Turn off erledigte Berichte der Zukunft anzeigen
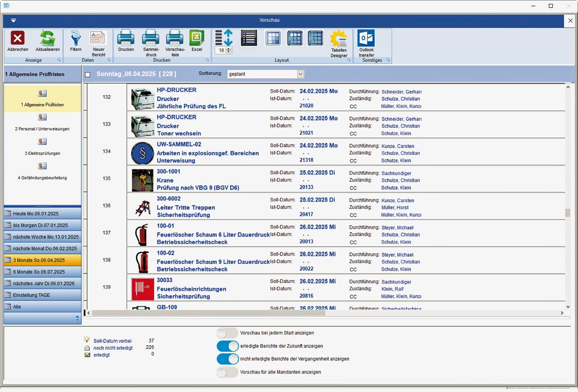This screenshot has width=578, height=392. tap(227, 346)
